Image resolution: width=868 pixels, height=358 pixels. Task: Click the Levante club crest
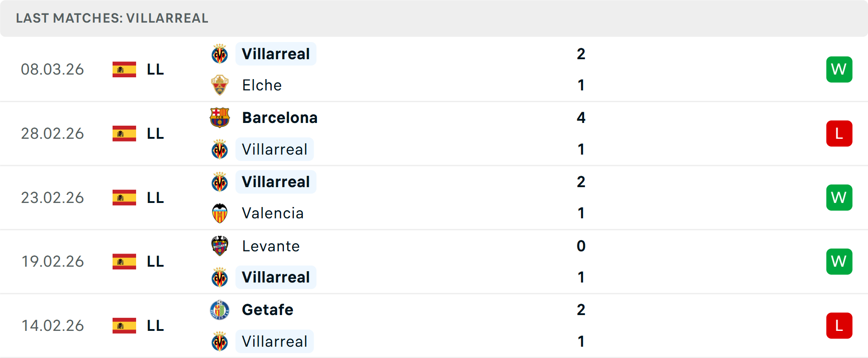pyautogui.click(x=220, y=246)
